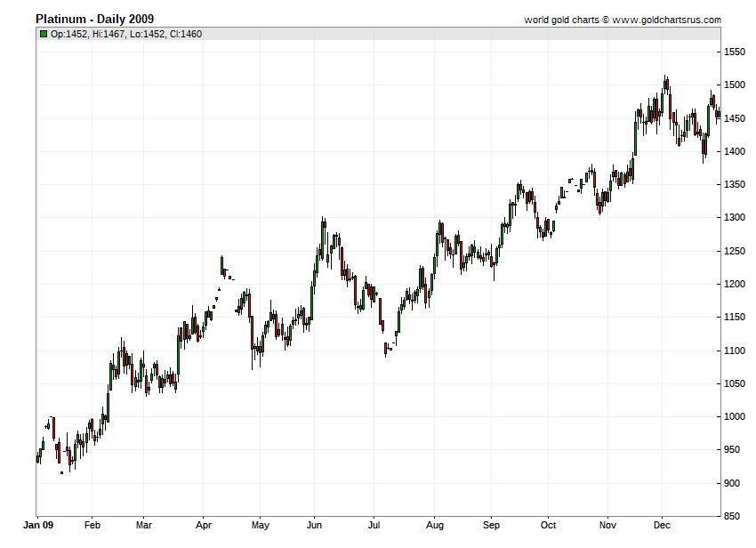Click the 1150 price axis label

[x=735, y=318]
